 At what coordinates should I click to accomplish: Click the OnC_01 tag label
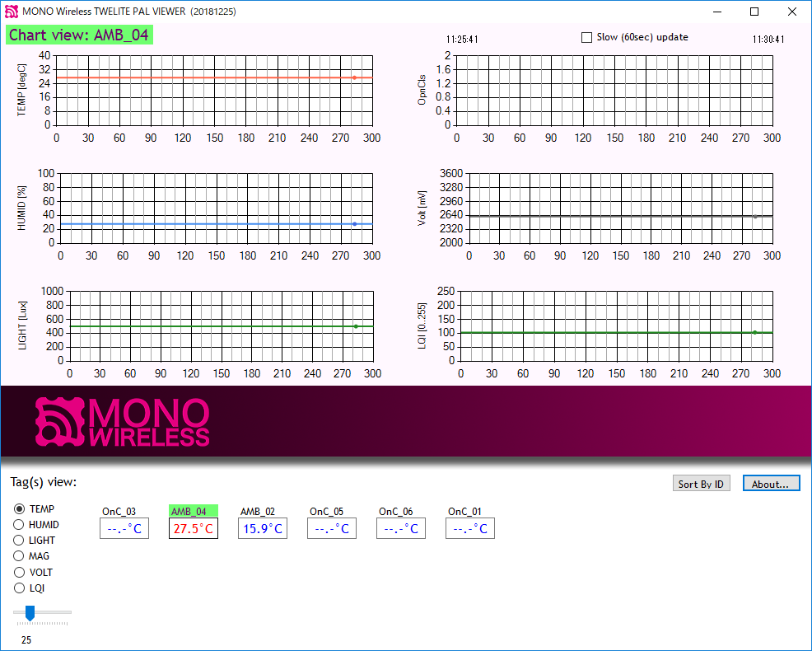(x=465, y=511)
